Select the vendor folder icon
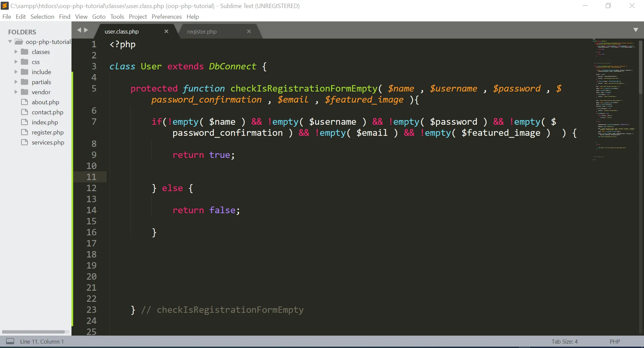 [x=24, y=92]
